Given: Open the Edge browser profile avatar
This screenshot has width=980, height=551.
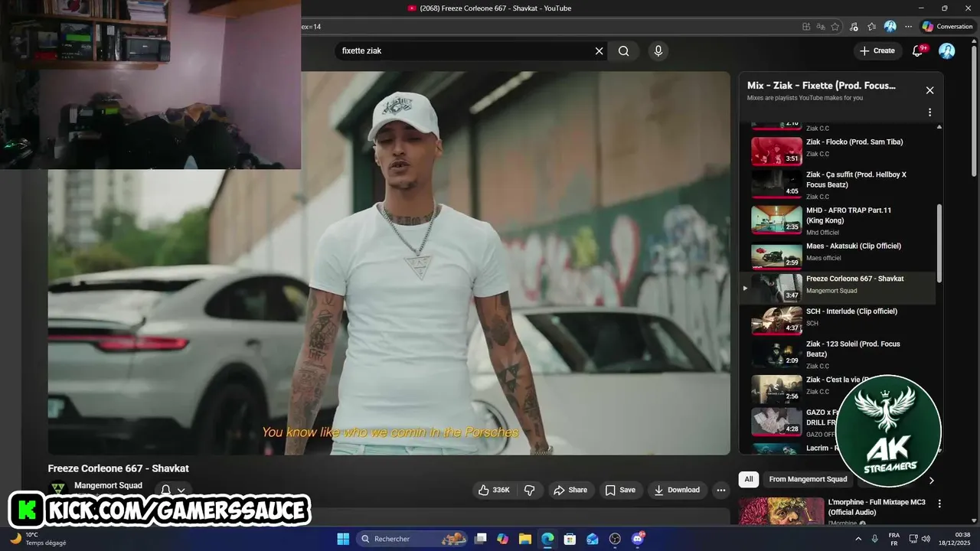Looking at the screenshot, I should click(x=890, y=27).
